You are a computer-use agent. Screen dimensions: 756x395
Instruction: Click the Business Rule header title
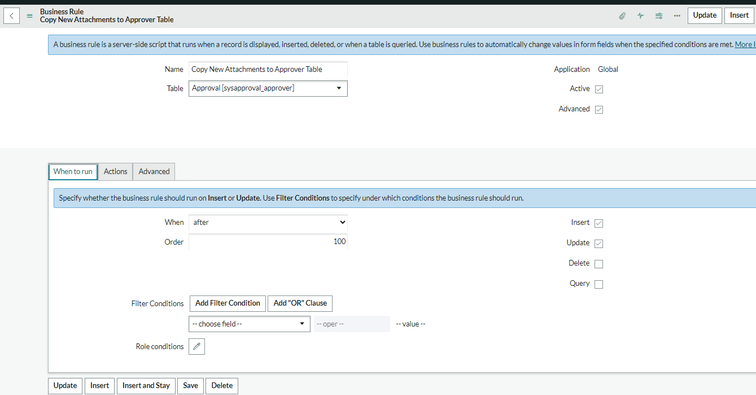[x=62, y=12]
